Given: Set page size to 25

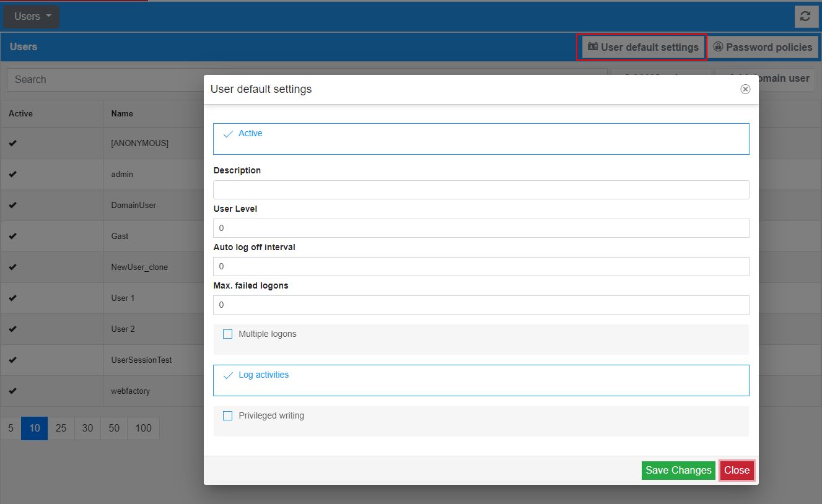Looking at the screenshot, I should (61, 428).
